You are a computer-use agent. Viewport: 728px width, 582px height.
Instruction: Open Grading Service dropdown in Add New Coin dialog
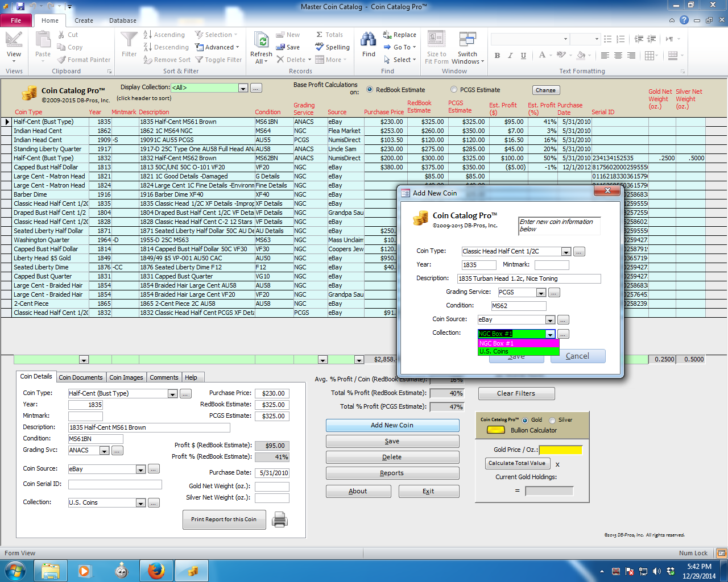(x=541, y=293)
